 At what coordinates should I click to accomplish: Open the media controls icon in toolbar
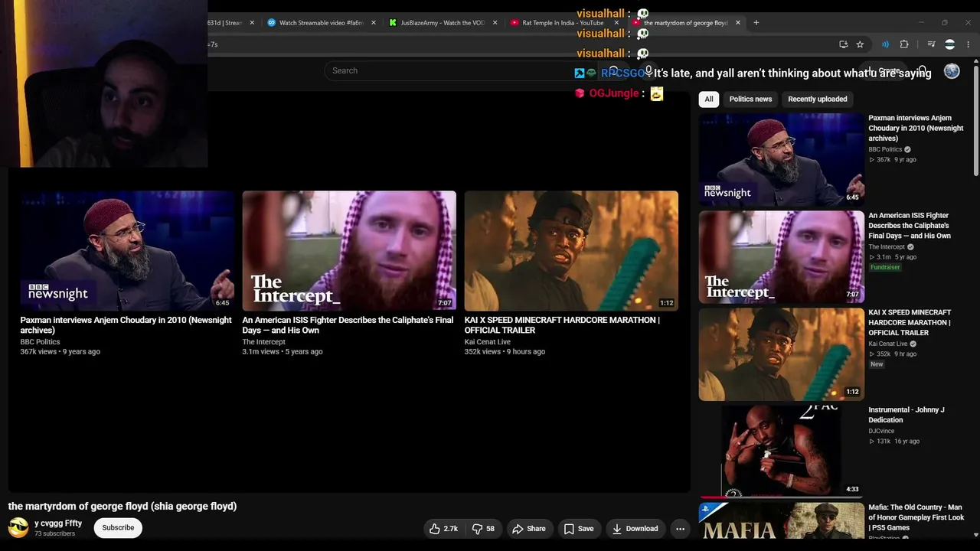(x=931, y=44)
